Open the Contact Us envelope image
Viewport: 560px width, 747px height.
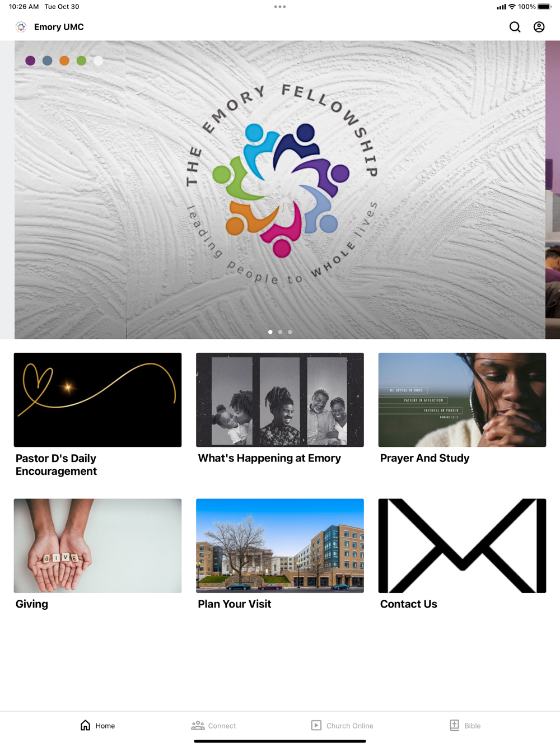462,546
